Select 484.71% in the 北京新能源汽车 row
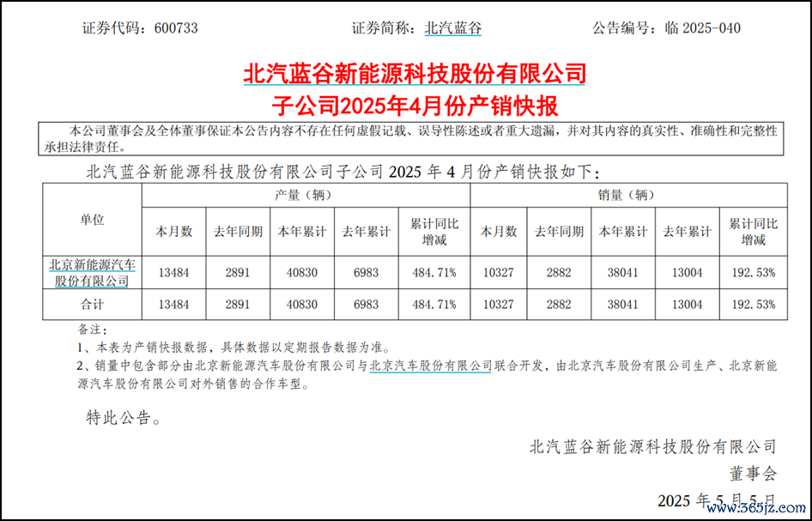The width and height of the screenshot is (812, 521). tap(434, 272)
